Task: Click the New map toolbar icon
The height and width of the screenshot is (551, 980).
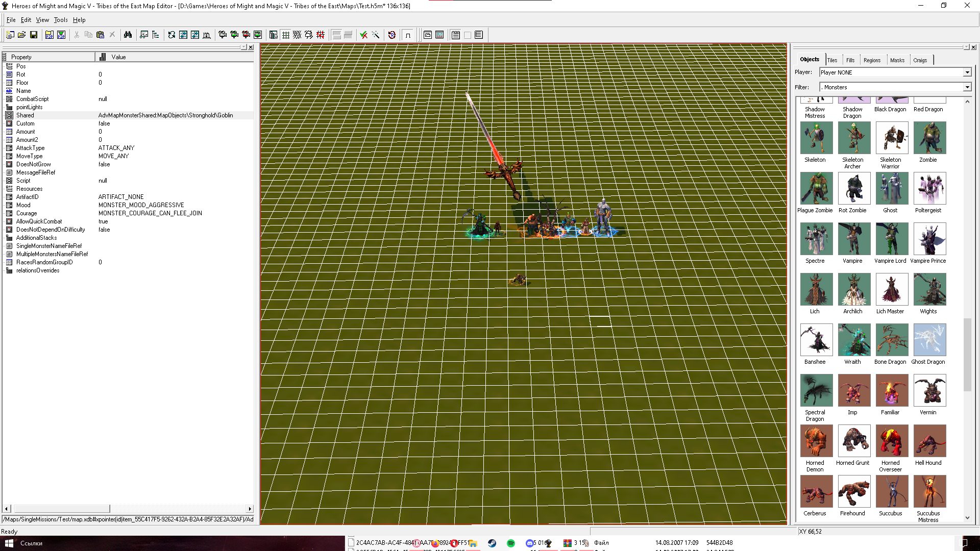Action: pos(10,35)
